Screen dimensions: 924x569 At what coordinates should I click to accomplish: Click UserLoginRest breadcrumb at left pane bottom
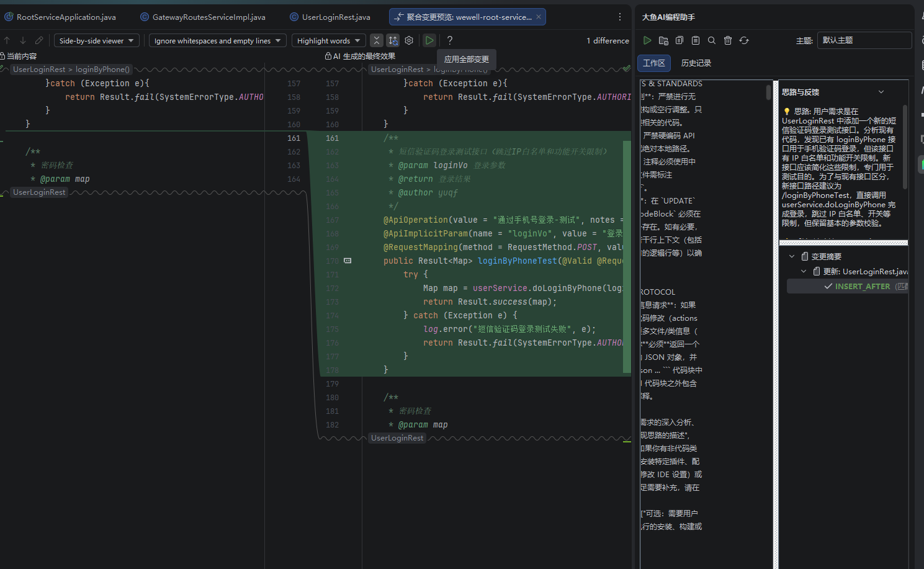tap(39, 192)
